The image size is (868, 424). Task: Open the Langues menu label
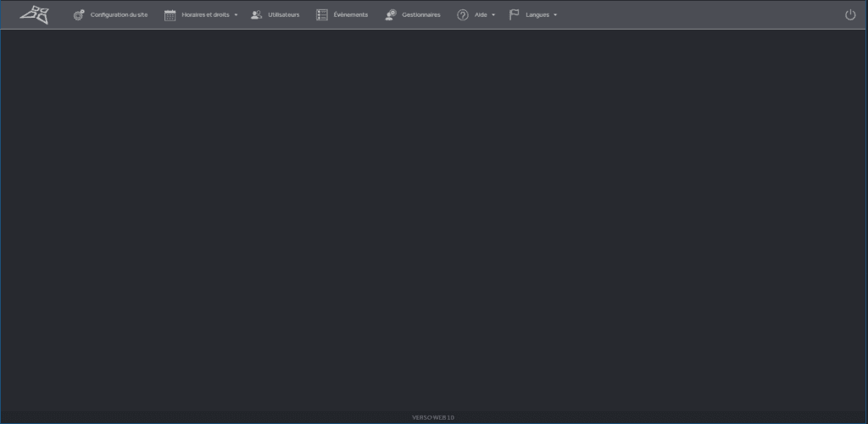(537, 15)
